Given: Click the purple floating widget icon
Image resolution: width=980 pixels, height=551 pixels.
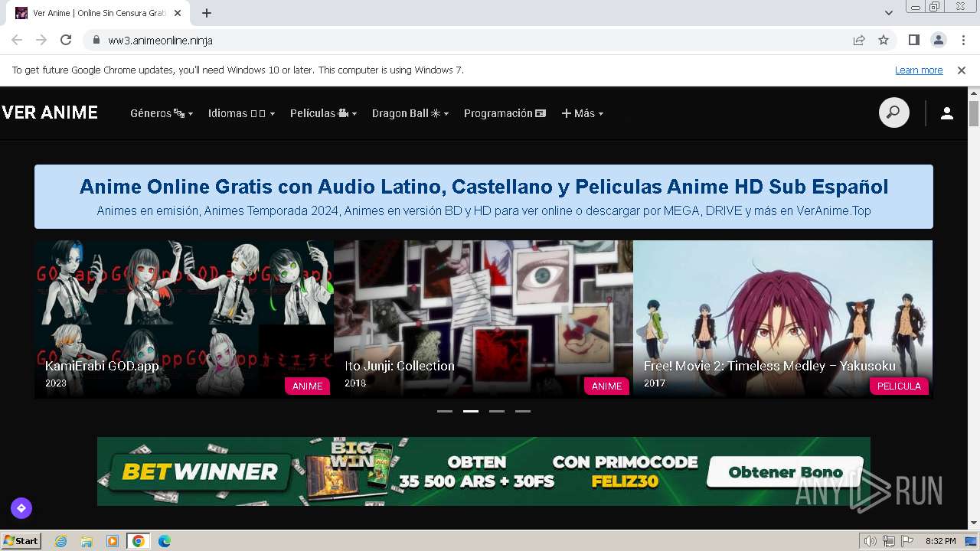Looking at the screenshot, I should coord(21,507).
